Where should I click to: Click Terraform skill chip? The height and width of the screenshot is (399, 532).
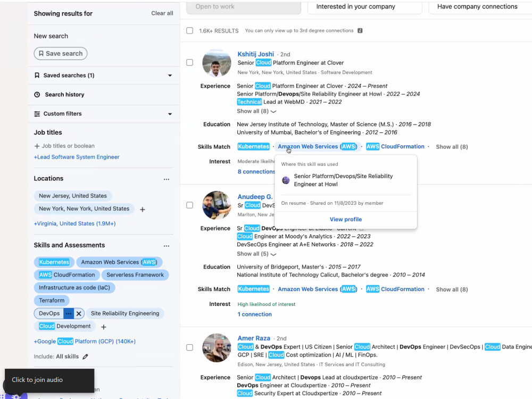[52, 301]
